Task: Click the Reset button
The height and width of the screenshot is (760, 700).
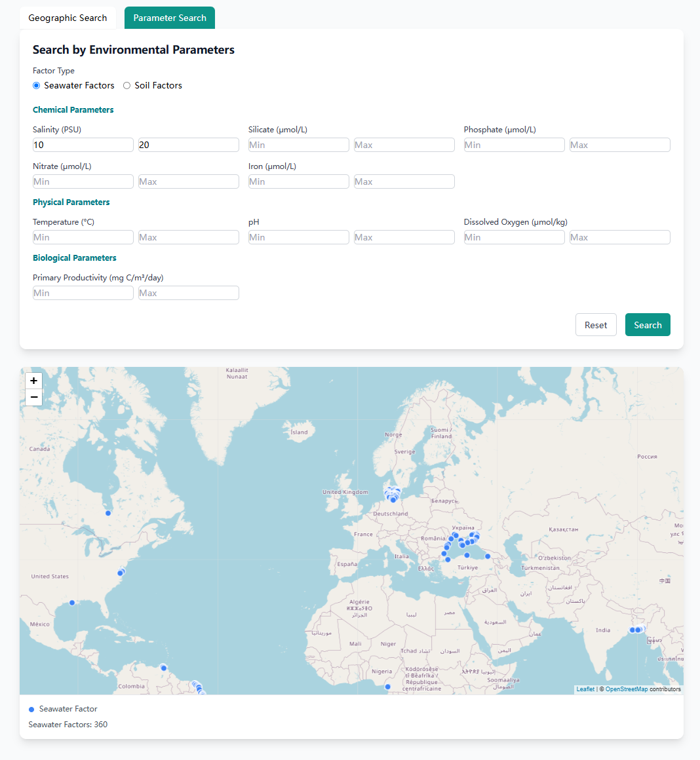Action: pos(596,325)
